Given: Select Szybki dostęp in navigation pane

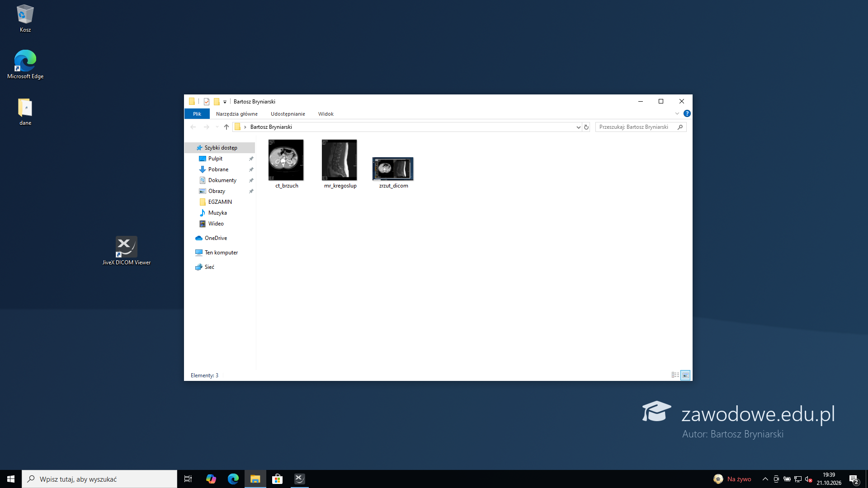Looking at the screenshot, I should click(x=221, y=148).
